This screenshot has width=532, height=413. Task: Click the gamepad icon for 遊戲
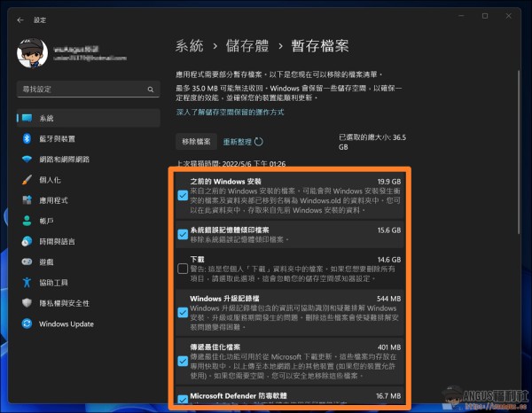27,261
